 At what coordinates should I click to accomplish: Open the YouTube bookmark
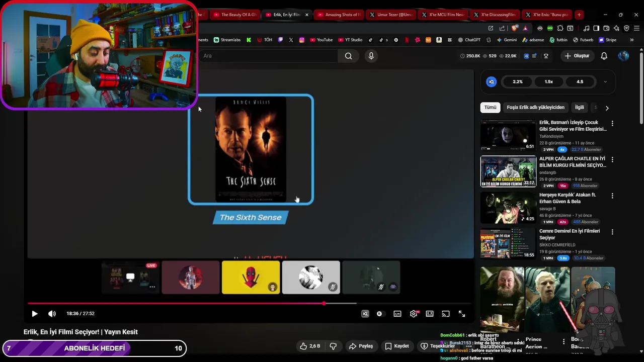(321, 40)
